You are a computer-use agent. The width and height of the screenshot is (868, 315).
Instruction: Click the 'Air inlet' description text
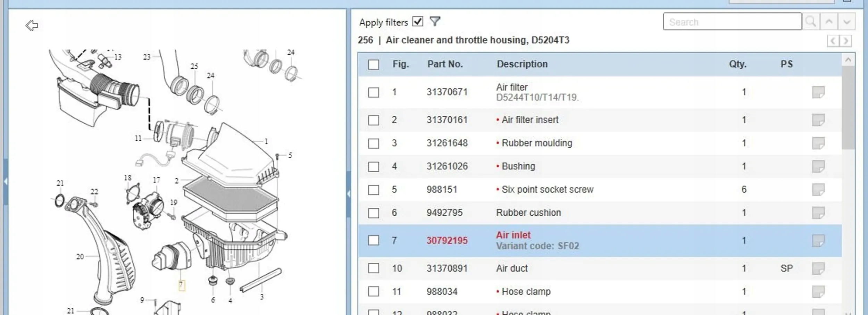tap(513, 235)
